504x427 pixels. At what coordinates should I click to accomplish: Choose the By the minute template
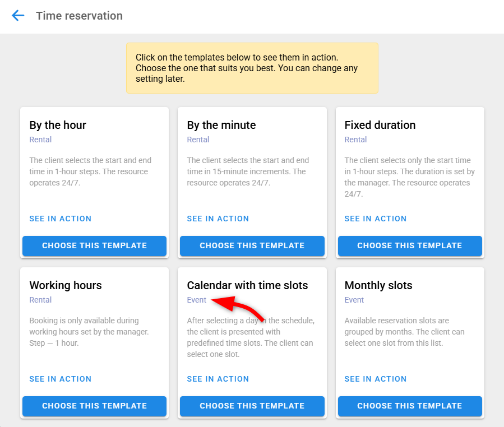pos(252,245)
